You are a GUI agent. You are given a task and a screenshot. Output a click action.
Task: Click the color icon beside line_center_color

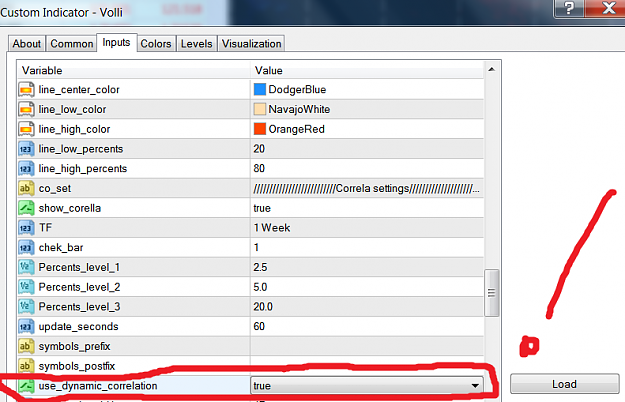[26, 90]
